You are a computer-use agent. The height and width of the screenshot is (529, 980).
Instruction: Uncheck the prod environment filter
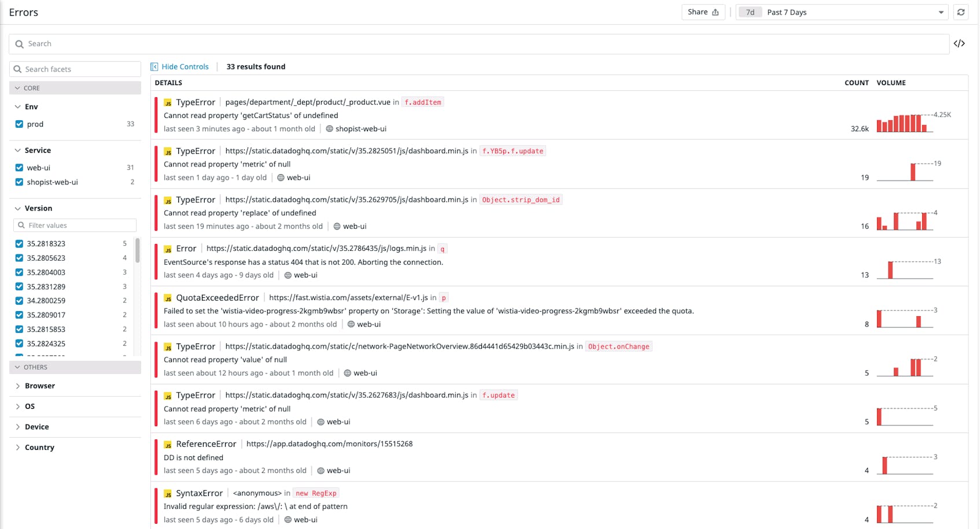[19, 124]
